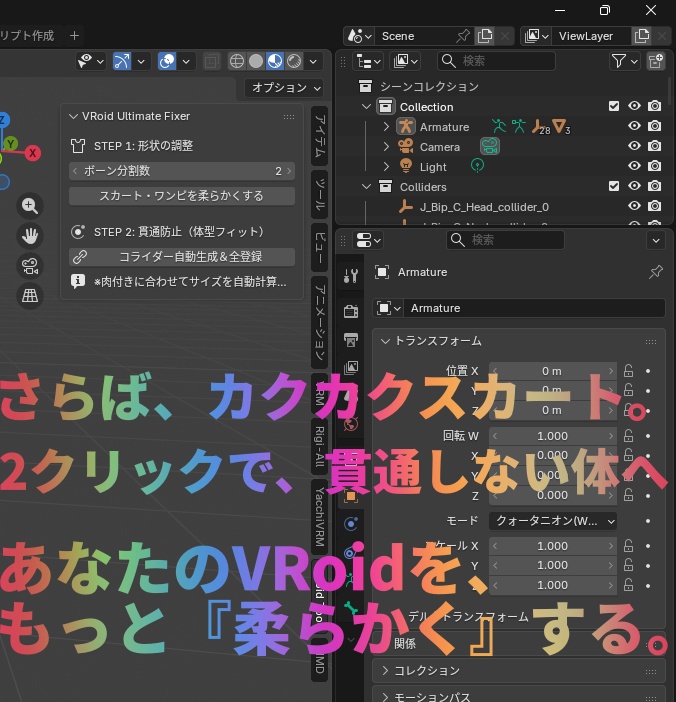Toggle show overlays button
The width and height of the screenshot is (676, 702).
tap(167, 61)
